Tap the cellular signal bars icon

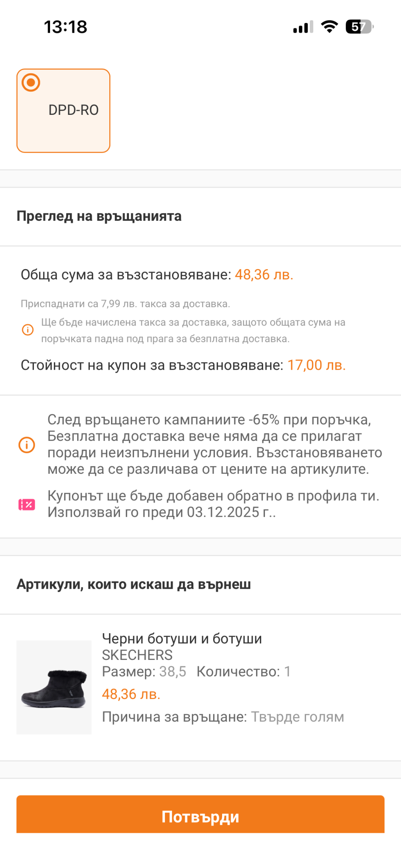coord(303,27)
